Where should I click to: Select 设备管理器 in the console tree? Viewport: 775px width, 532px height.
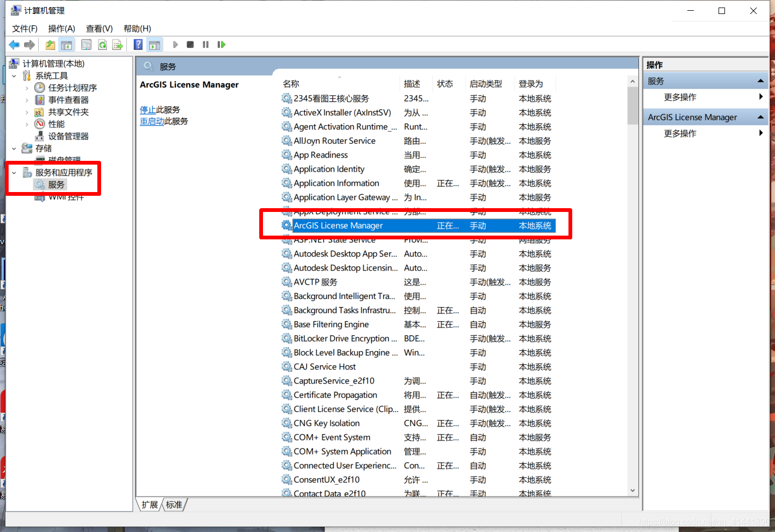[68, 136]
